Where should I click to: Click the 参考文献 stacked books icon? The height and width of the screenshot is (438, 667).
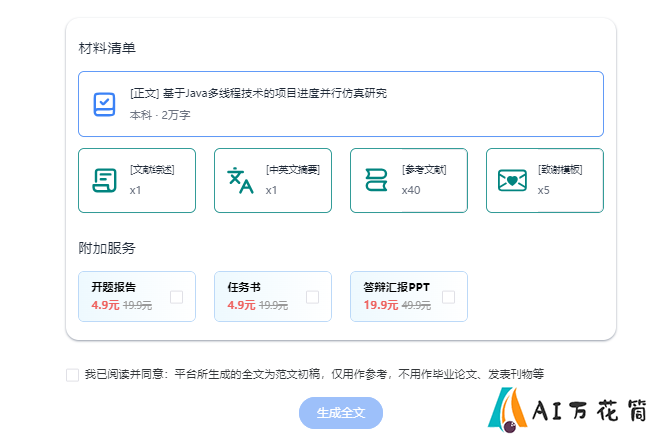click(376, 180)
